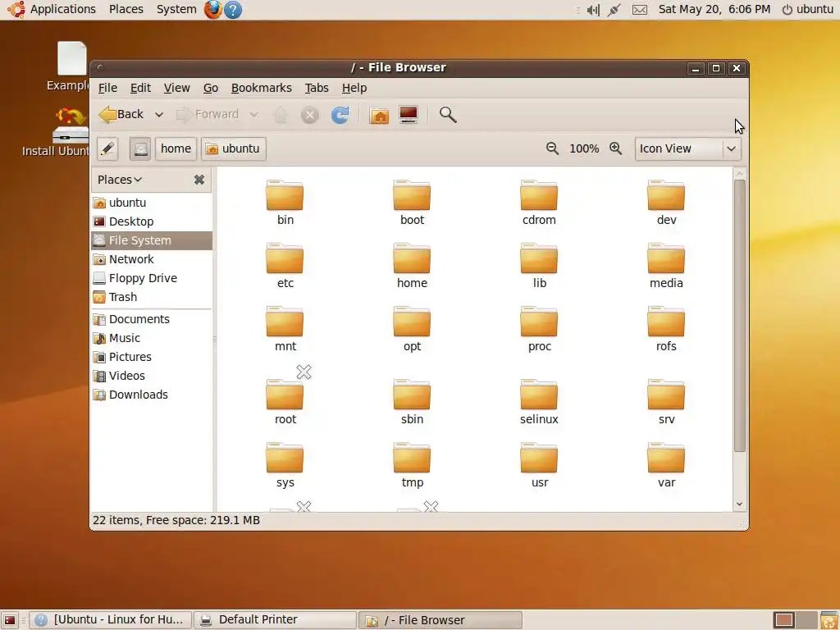840x630 pixels.
Task: Reload the current folder
Action: click(340, 115)
